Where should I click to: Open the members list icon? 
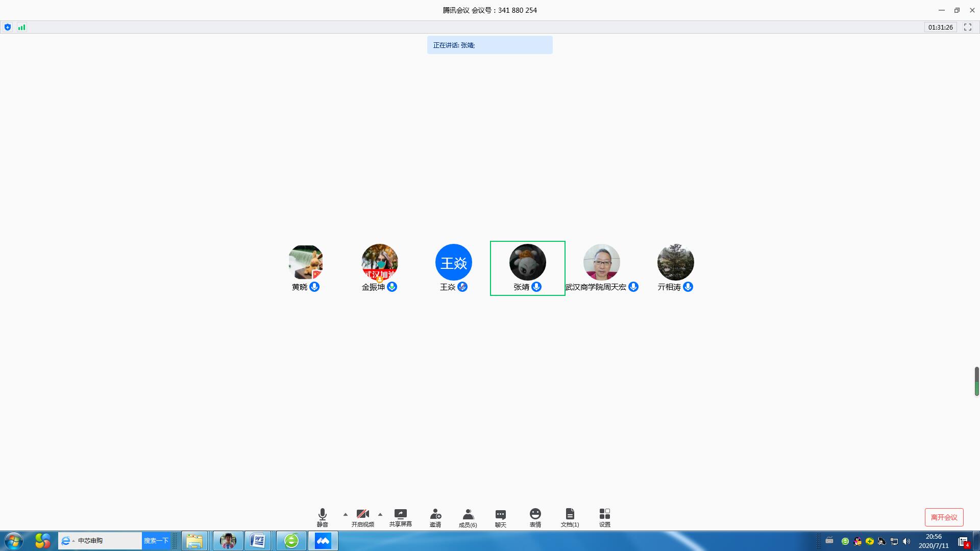(x=468, y=514)
